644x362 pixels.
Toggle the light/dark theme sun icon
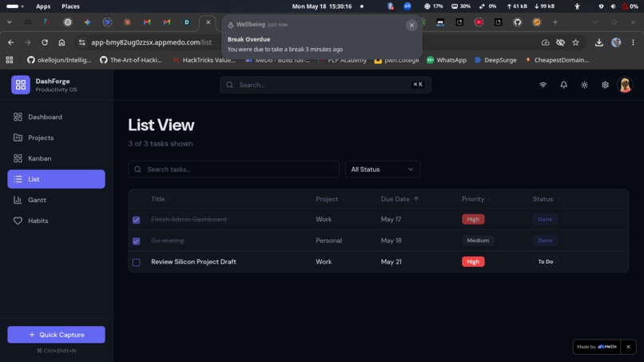[584, 85]
